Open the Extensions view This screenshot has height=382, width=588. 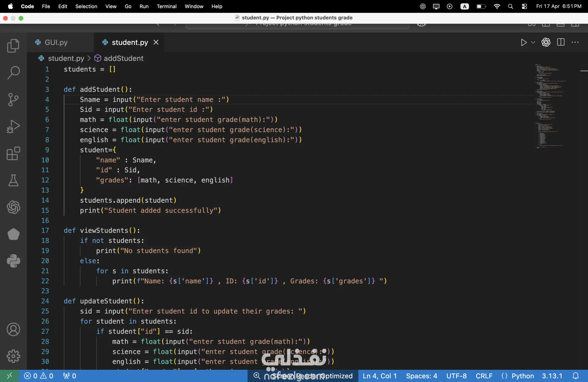pyautogui.click(x=13, y=153)
